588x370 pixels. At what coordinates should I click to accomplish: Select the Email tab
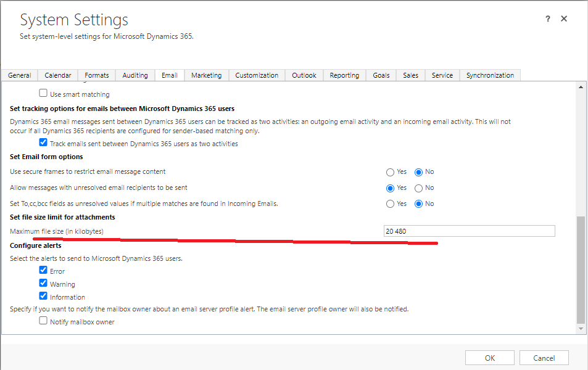[x=170, y=75]
